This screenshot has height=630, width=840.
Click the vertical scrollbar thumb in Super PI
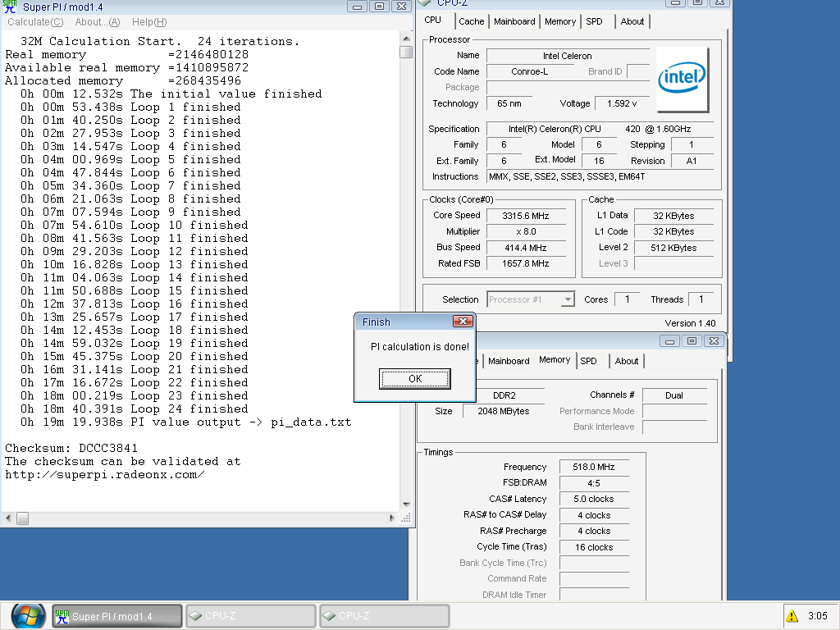click(406, 52)
